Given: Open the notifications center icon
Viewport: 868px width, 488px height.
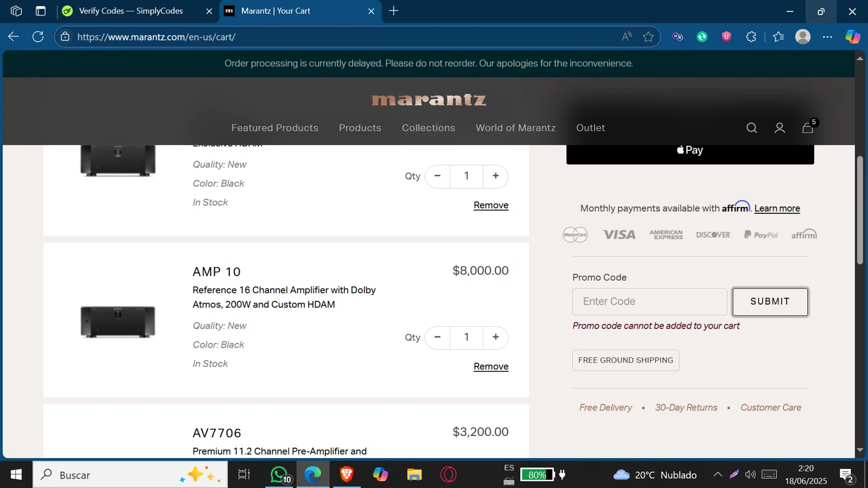Looking at the screenshot, I should [847, 475].
